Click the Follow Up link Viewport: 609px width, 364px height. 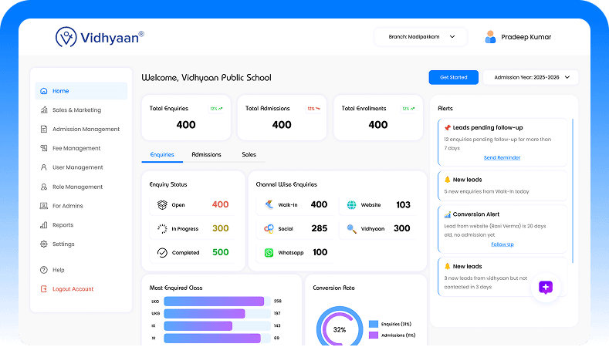(x=502, y=244)
